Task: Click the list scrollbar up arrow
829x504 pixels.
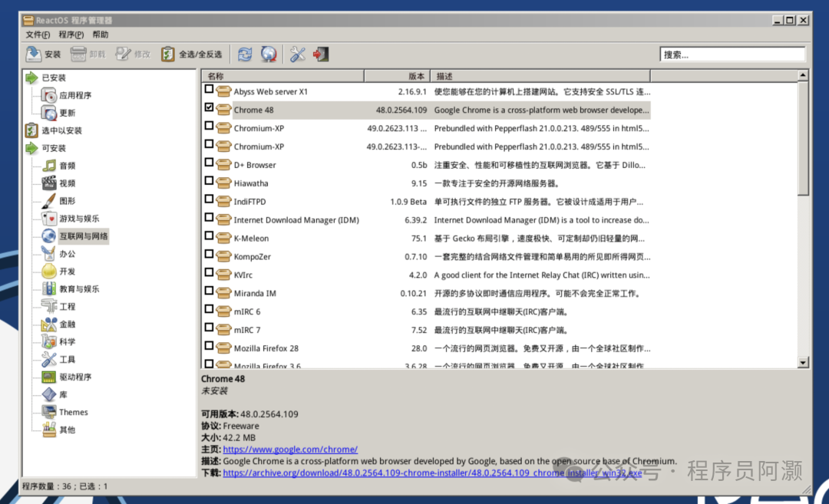Action: (x=803, y=75)
